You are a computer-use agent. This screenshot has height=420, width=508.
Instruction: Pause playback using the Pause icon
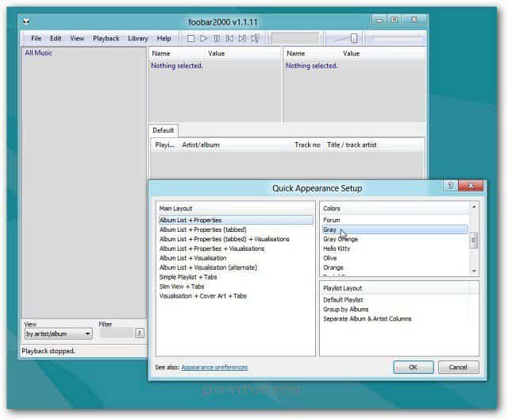[217, 39]
